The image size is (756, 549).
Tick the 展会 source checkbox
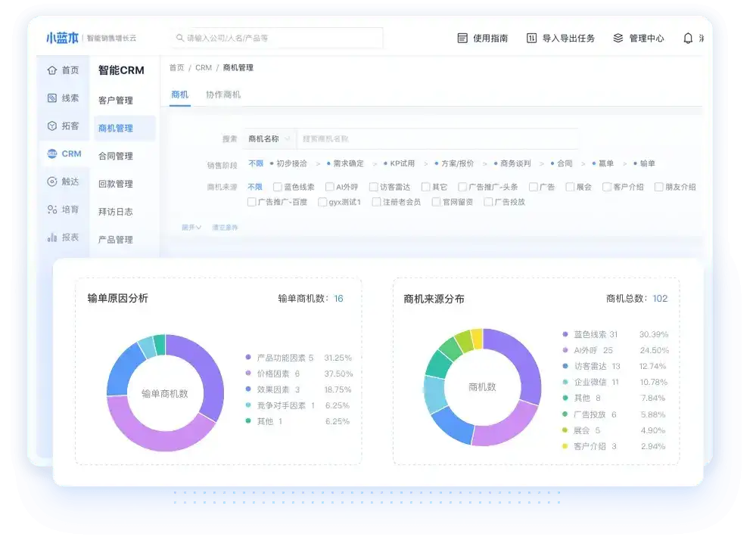[571, 187]
